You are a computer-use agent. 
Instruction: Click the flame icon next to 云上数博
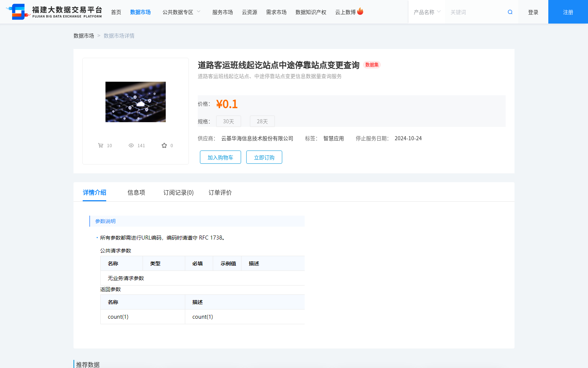[360, 11]
